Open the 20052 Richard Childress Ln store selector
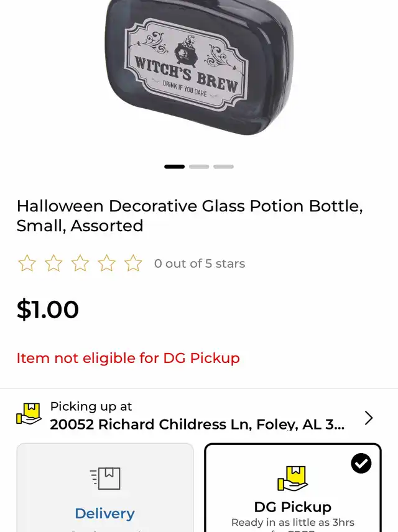This screenshot has width=398, height=532. pos(196,424)
